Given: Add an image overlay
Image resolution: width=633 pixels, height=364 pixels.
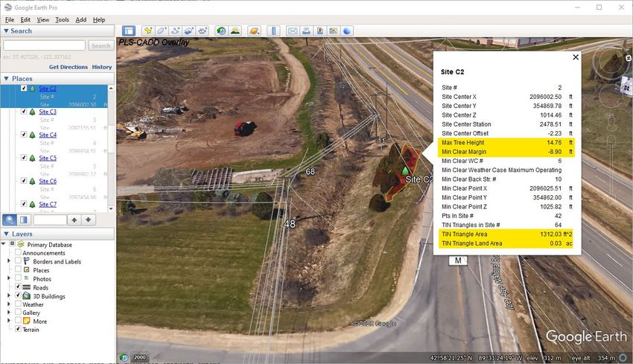Looking at the screenshot, I should click(189, 31).
